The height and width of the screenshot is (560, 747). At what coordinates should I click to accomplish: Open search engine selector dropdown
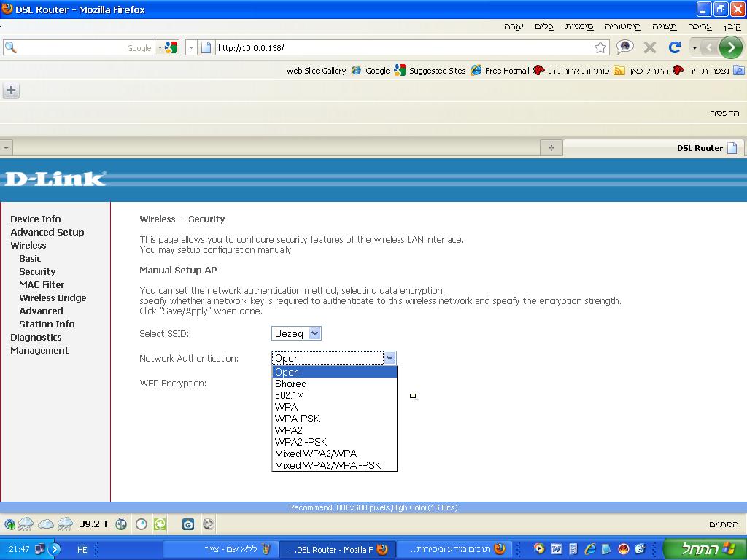pyautogui.click(x=160, y=47)
